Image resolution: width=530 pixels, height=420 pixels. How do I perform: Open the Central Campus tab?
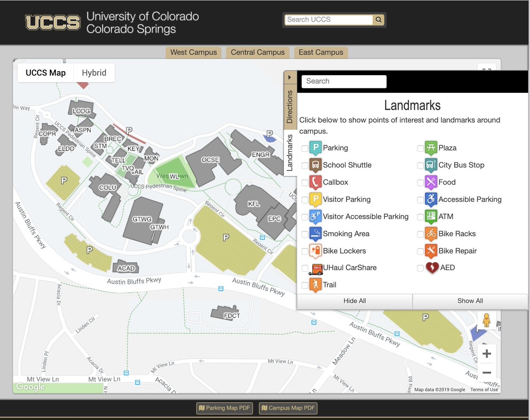pyautogui.click(x=257, y=52)
